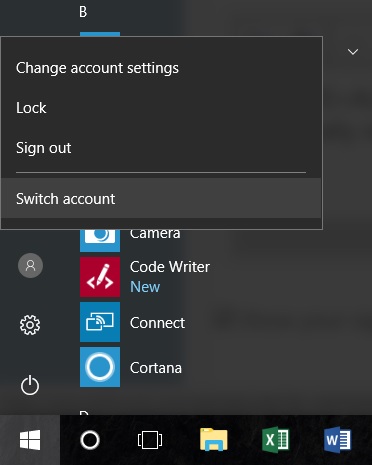Launch Cortana from the app list icon

(100, 367)
